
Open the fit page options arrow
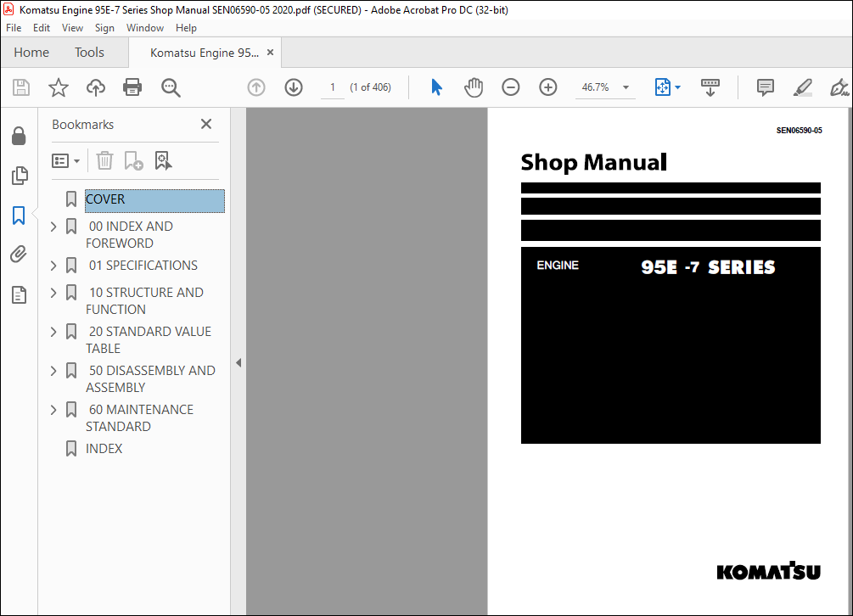click(678, 87)
